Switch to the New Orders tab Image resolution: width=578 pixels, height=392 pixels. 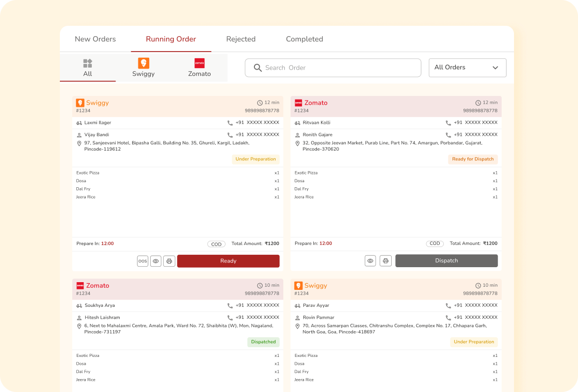pyautogui.click(x=95, y=39)
